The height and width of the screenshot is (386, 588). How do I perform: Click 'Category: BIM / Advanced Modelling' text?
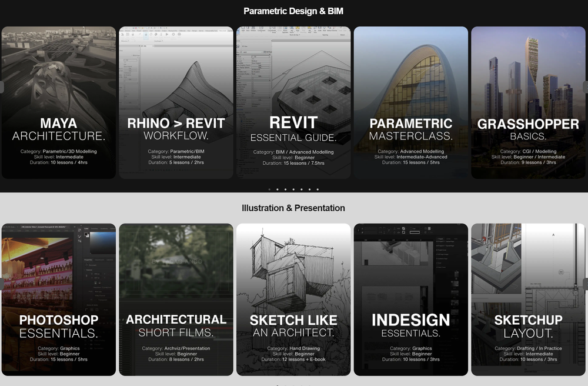(x=293, y=152)
